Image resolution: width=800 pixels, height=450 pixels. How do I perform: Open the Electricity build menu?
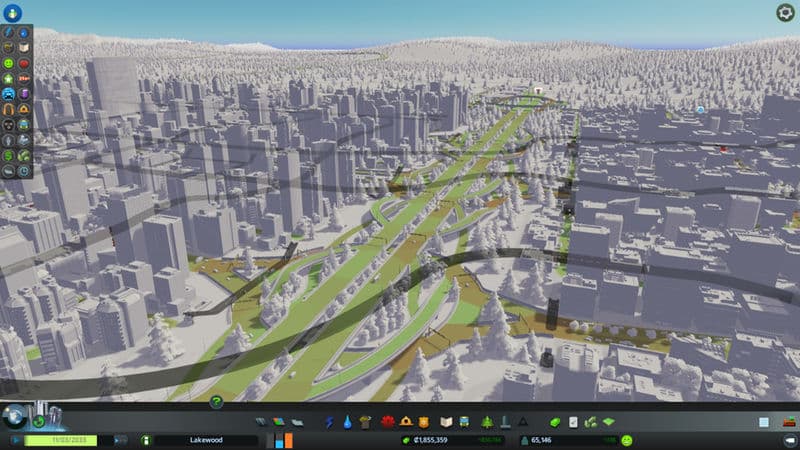click(330, 423)
